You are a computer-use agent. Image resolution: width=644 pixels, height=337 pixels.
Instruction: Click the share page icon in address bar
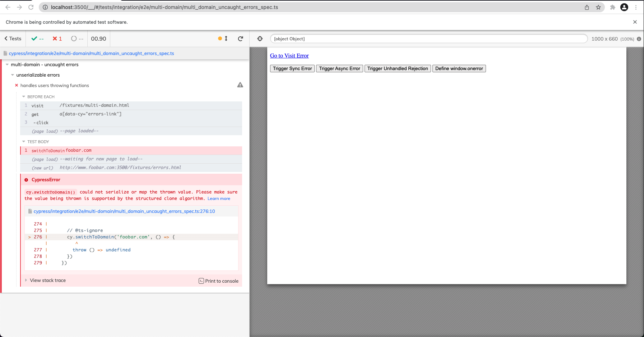(587, 7)
